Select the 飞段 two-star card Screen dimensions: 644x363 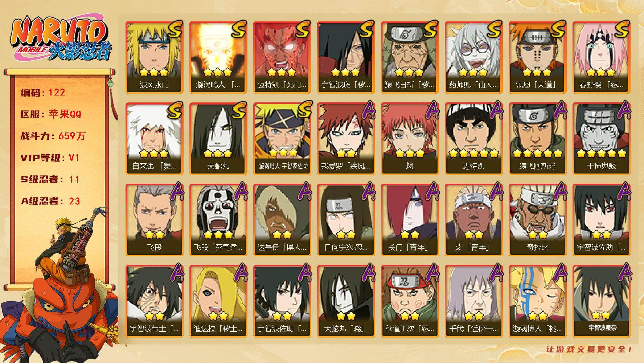pos(155,220)
